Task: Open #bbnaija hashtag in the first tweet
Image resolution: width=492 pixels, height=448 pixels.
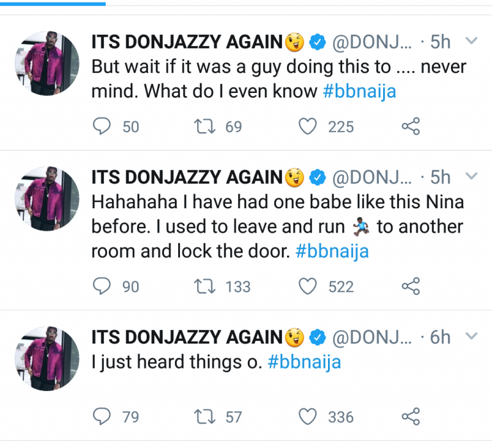Action: click(x=359, y=92)
